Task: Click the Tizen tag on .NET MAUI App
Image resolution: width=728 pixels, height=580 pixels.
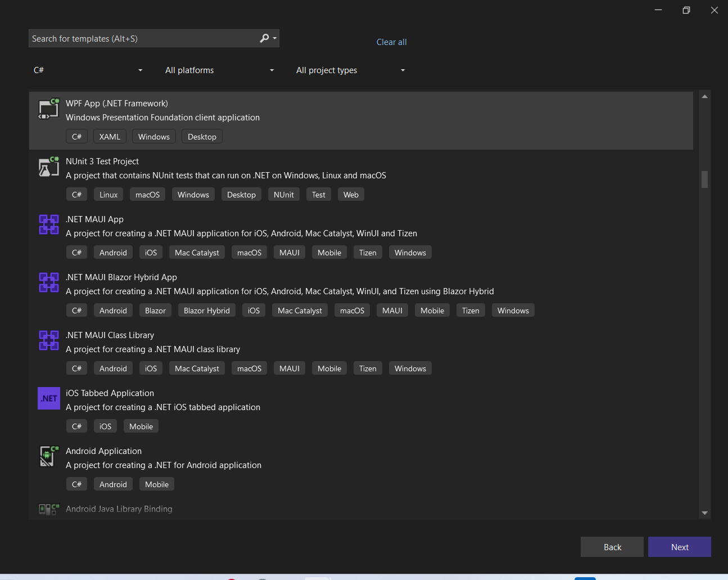Action: tap(368, 253)
